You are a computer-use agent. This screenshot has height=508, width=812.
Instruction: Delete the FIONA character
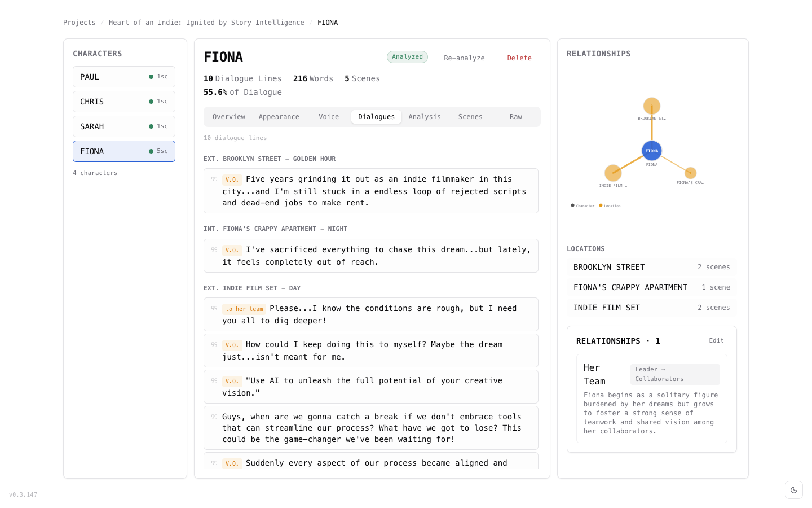(519, 58)
